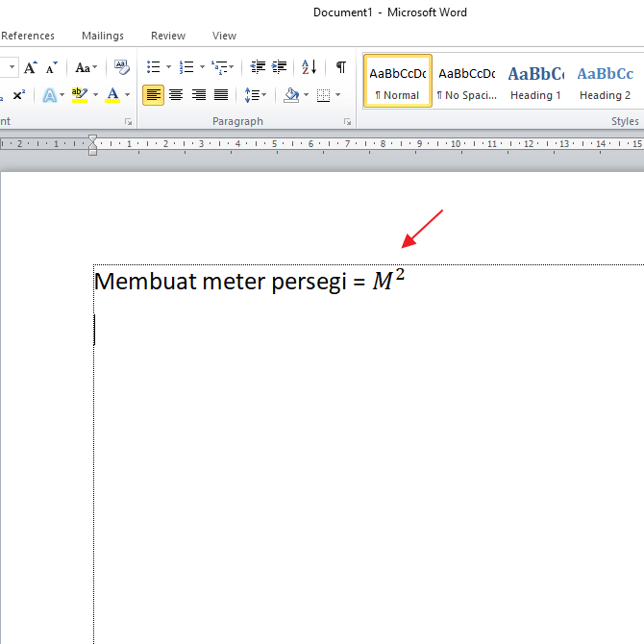Apply the Heading 1 style
644x644 pixels.
[x=535, y=81]
